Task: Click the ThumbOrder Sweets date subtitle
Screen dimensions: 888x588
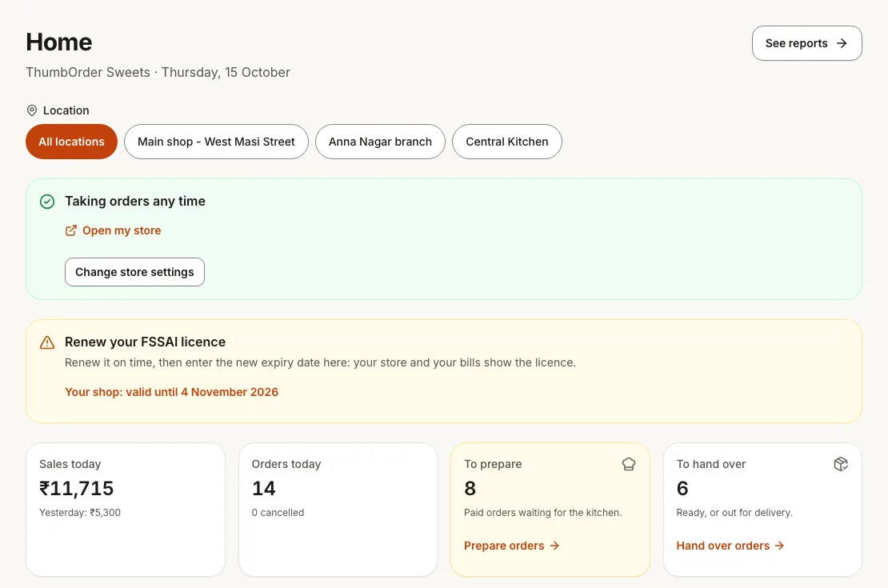Action: coord(158,73)
